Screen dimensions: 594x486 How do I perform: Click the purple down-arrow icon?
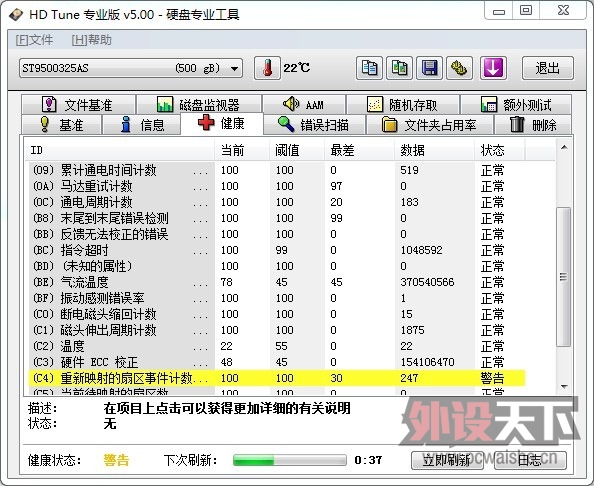point(493,68)
